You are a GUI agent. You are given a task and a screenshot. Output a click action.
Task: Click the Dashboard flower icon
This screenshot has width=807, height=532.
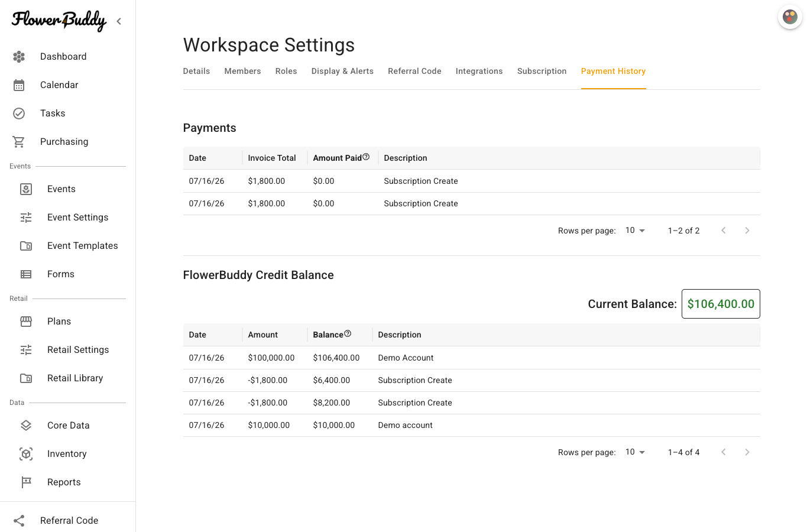coord(19,57)
